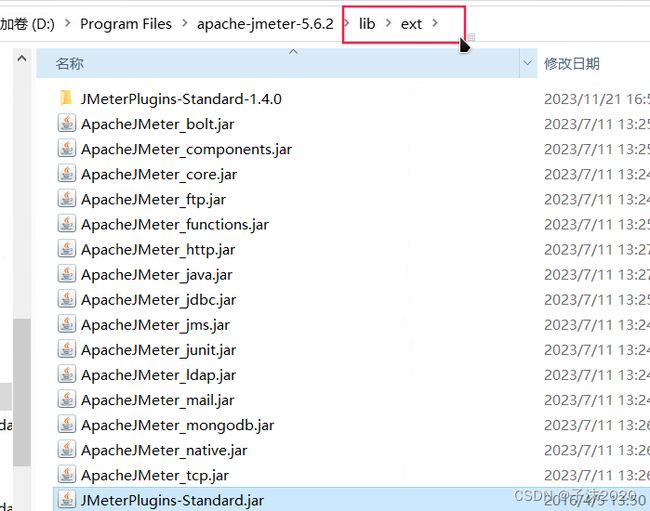Viewport: 650px width, 511px height.
Task: Select file name ApacheJMeter_junit.jar
Action: 158,350
